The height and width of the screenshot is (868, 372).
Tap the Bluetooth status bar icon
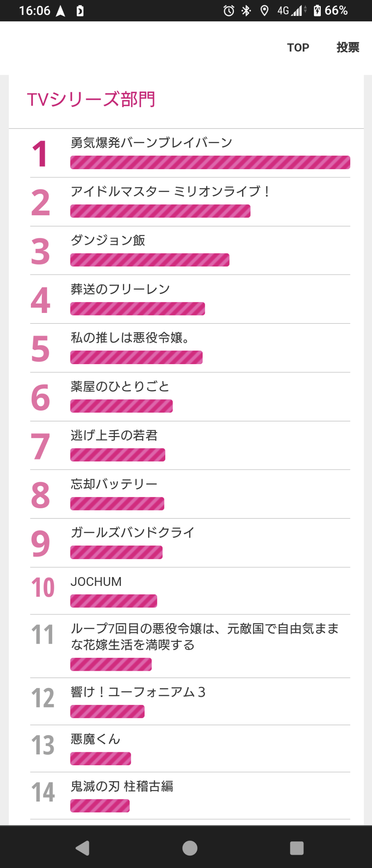click(246, 11)
